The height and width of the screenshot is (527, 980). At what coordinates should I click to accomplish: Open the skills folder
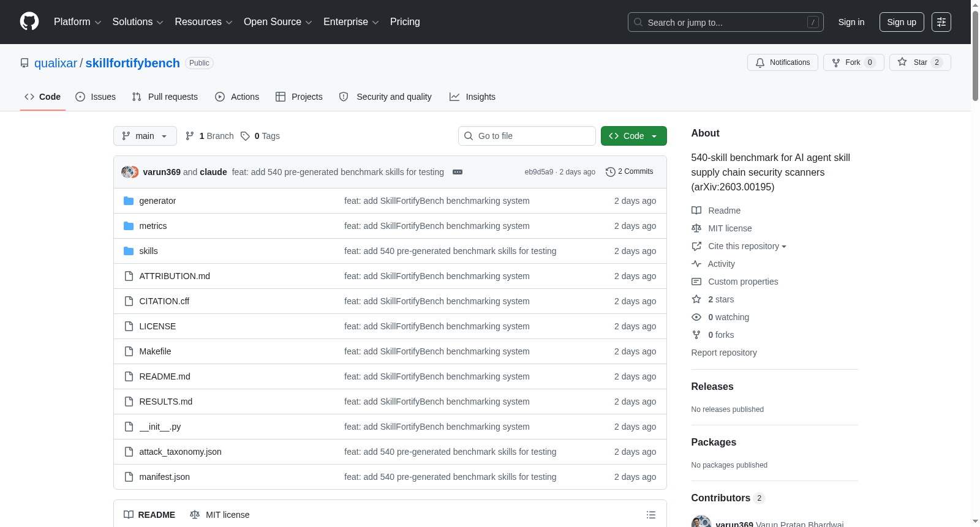[x=148, y=251]
